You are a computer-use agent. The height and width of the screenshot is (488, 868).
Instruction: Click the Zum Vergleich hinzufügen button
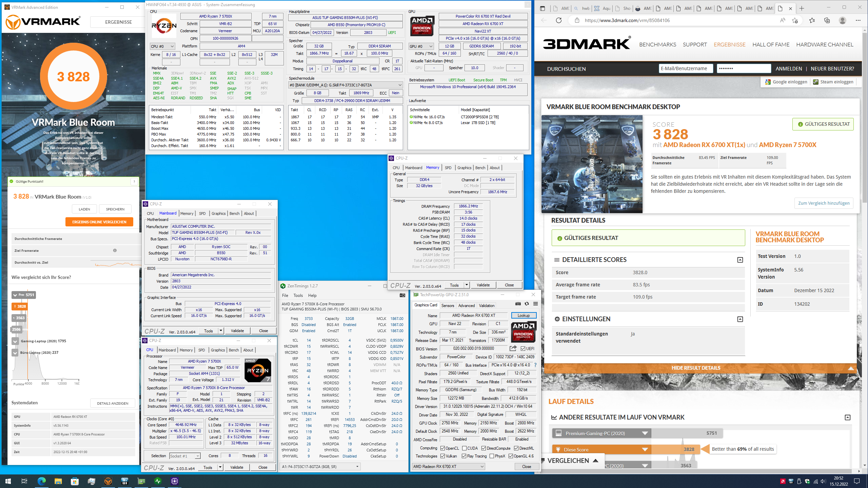[x=824, y=203]
